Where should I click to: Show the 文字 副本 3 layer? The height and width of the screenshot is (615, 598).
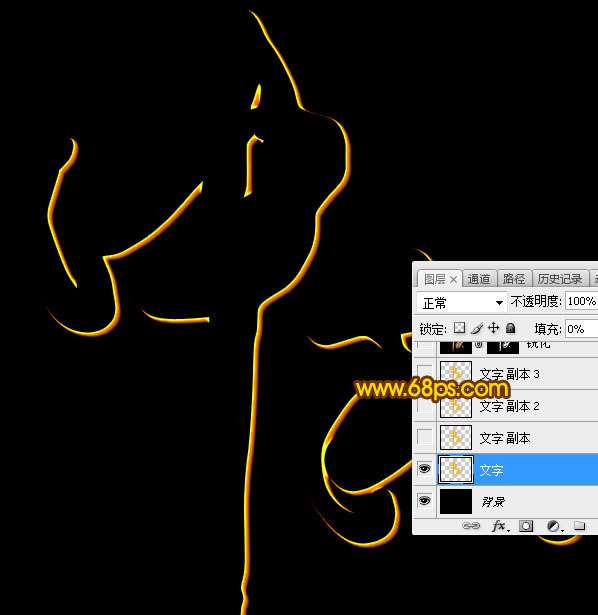point(424,372)
